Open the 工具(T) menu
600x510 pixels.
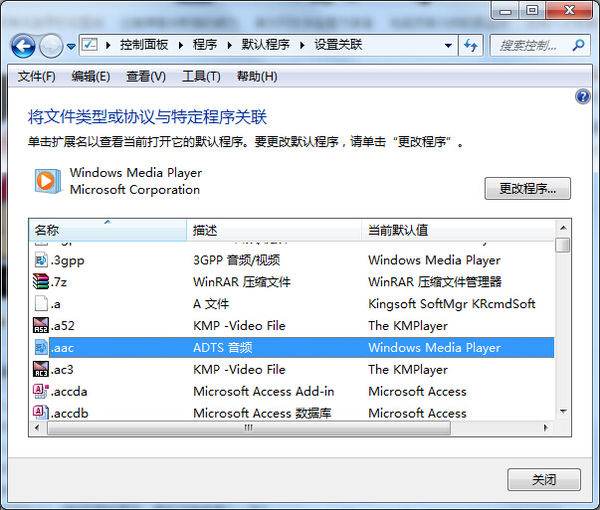201,77
